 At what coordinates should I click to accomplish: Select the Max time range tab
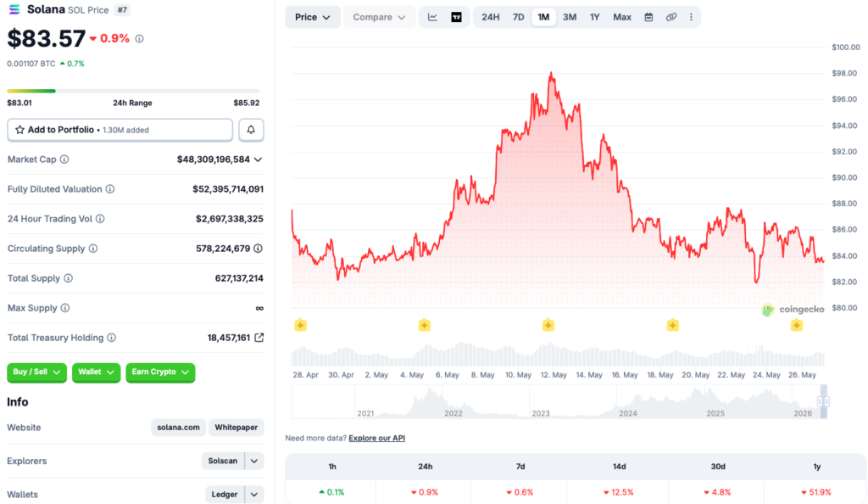[x=622, y=17]
